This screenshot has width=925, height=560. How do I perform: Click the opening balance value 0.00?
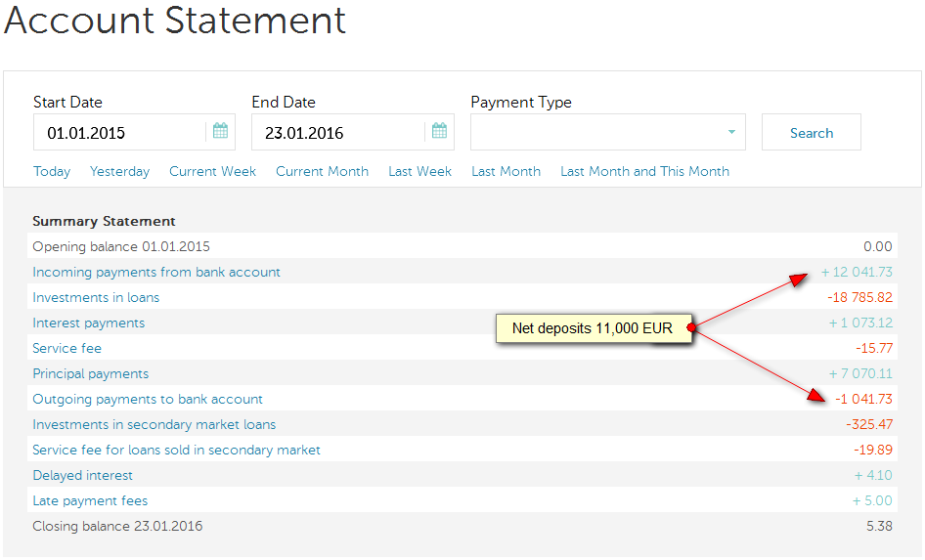point(878,246)
